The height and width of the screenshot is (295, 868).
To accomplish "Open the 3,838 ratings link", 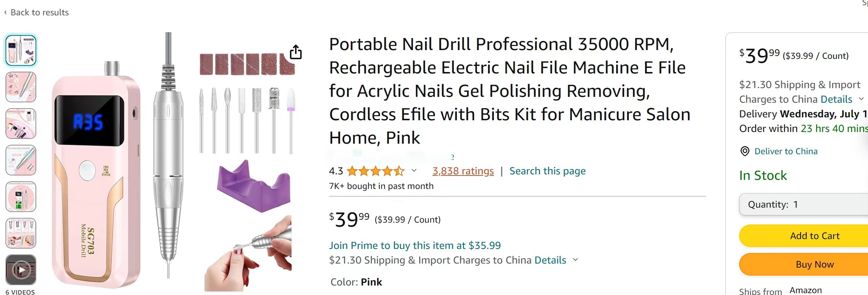I will 462,171.
